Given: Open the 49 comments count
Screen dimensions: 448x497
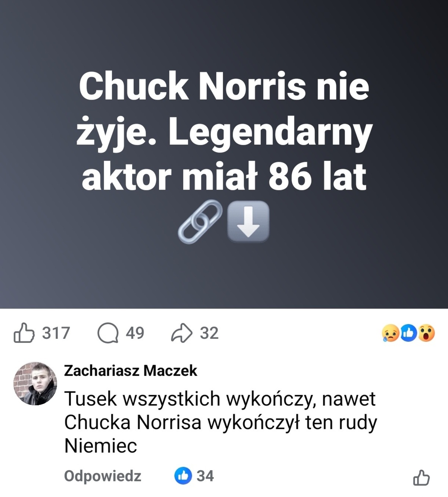Looking at the screenshot, I should click(x=135, y=333).
